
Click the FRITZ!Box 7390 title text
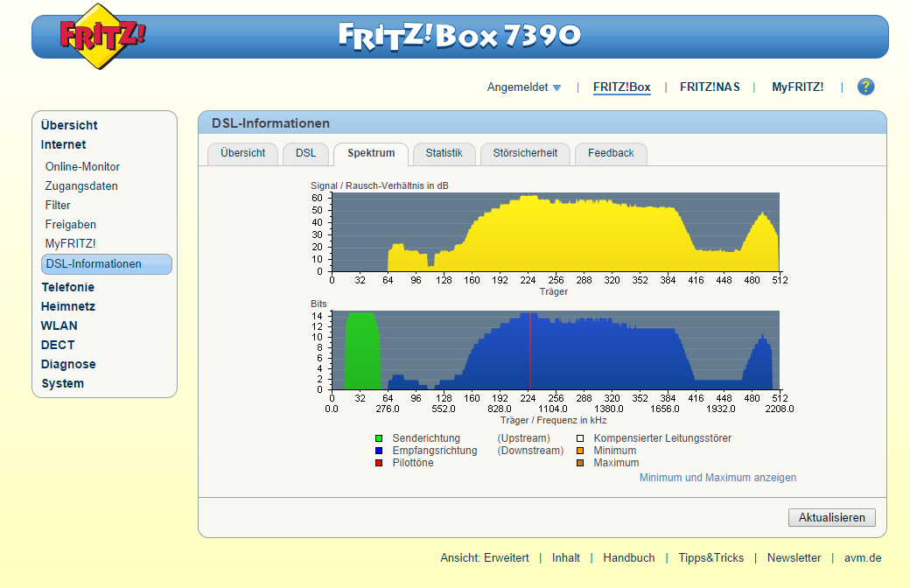[x=459, y=36]
